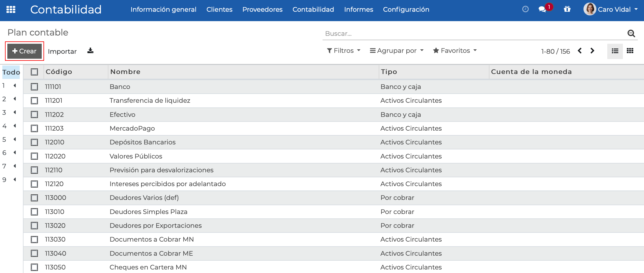The width and height of the screenshot is (644, 273).
Task: Open the apps grid menu
Action: coord(11,9)
